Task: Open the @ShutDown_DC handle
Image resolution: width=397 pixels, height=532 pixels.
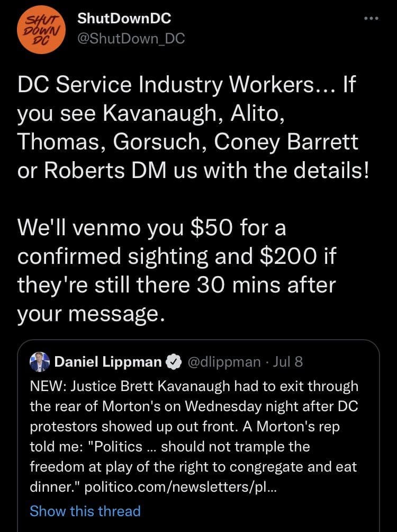Action: point(131,39)
